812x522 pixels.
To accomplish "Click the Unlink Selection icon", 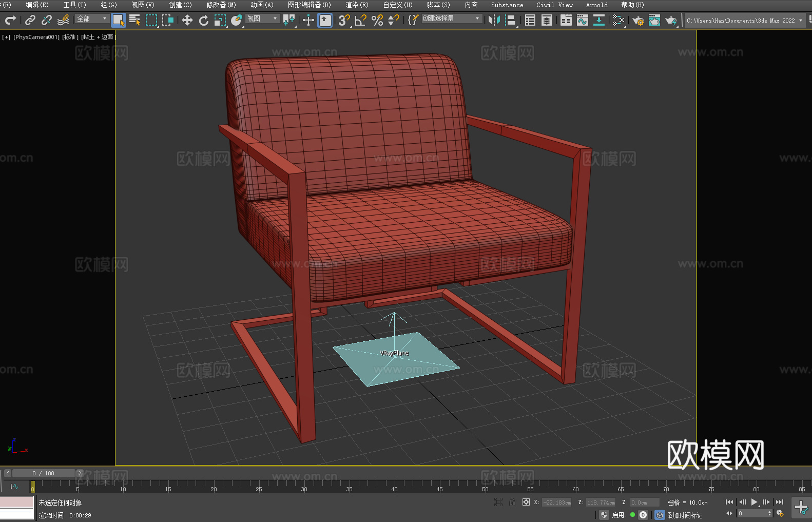I will click(x=47, y=20).
